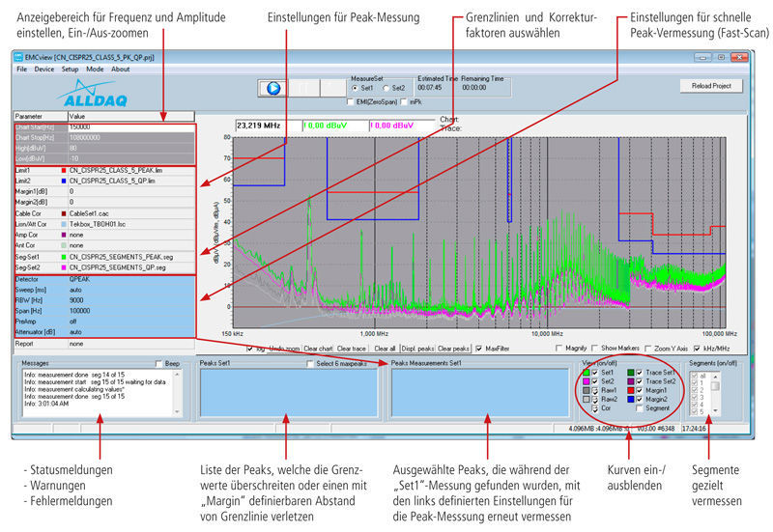
Task: Click the green Seg-Set1 color marker
Action: pos(62,258)
